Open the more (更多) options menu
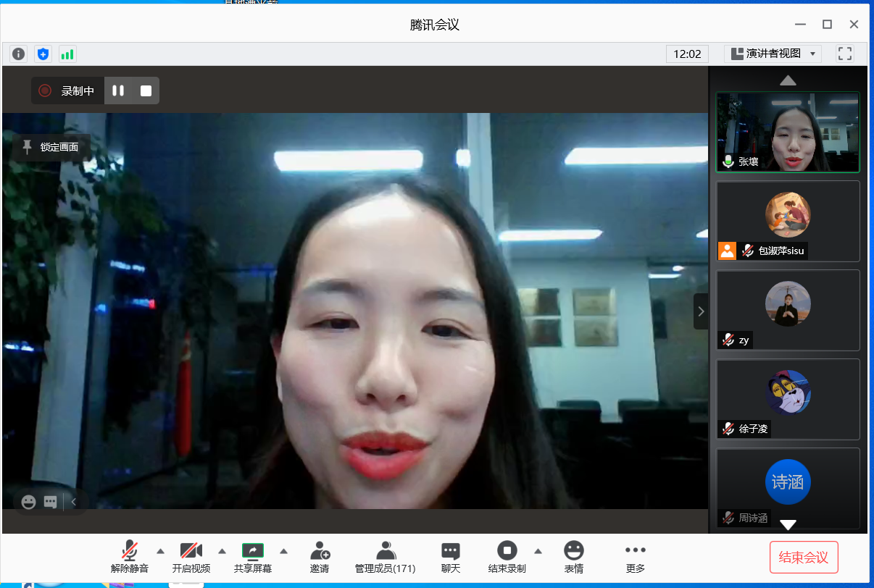Screen dimensions: 874x588 (x=635, y=557)
